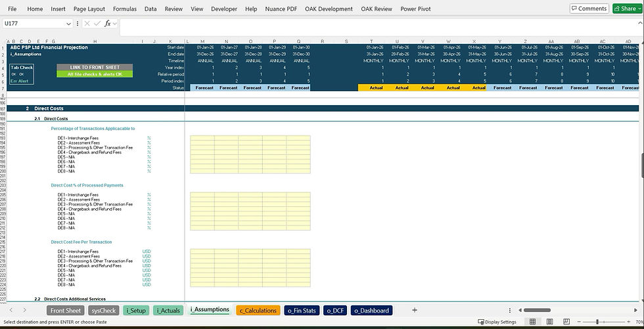Expand the formula bar chevron
The height and width of the screenshot is (329, 644).
click(639, 24)
